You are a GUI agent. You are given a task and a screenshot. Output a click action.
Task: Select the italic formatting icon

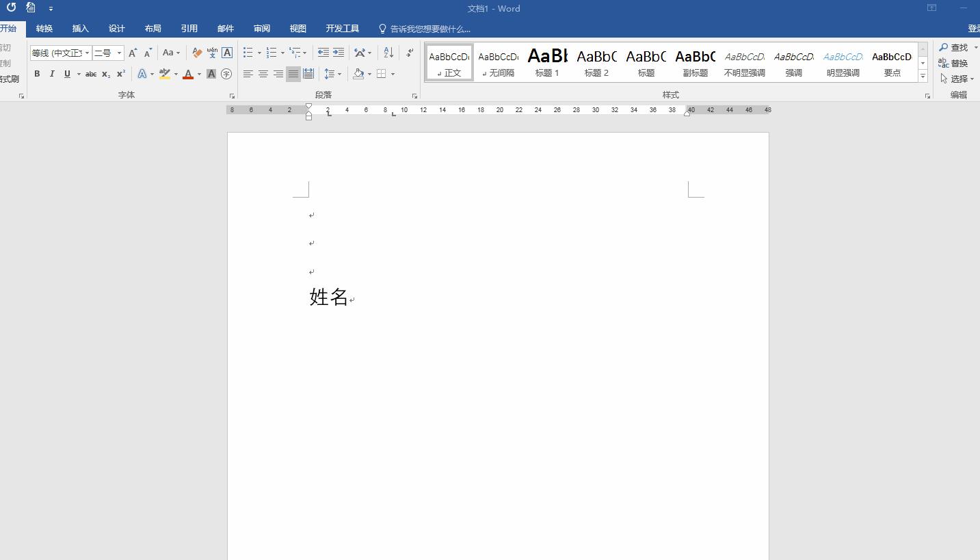click(x=52, y=74)
